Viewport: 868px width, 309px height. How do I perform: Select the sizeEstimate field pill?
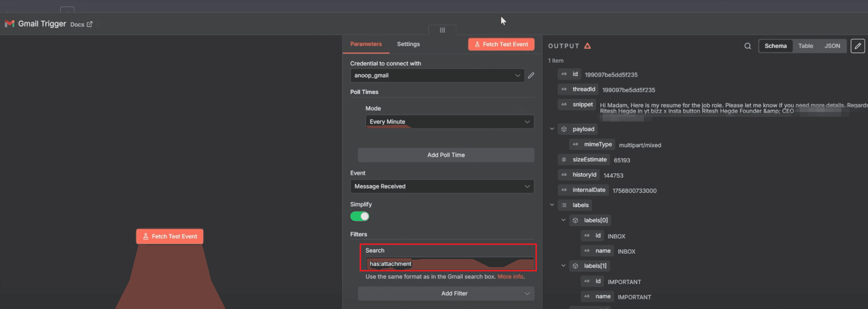click(x=584, y=160)
